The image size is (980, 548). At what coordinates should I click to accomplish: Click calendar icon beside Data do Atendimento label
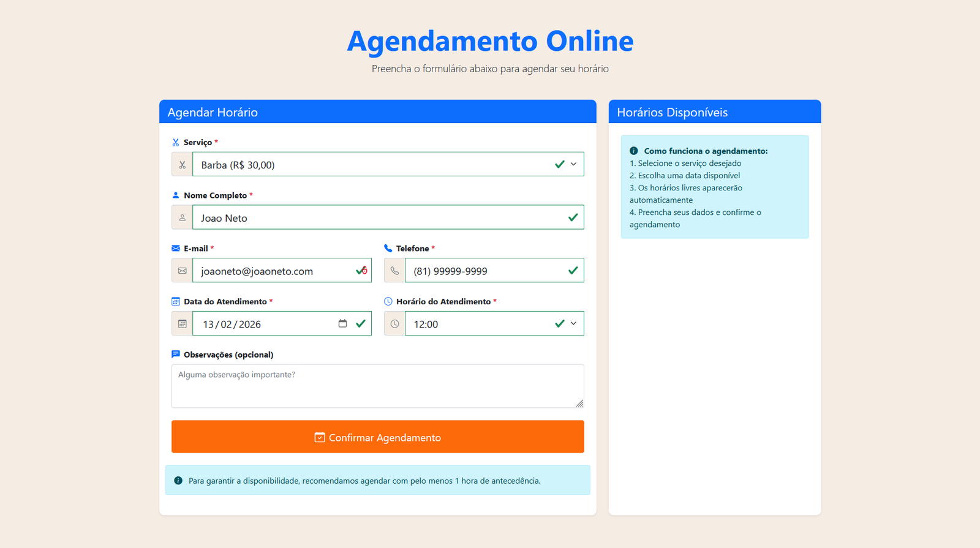(176, 301)
